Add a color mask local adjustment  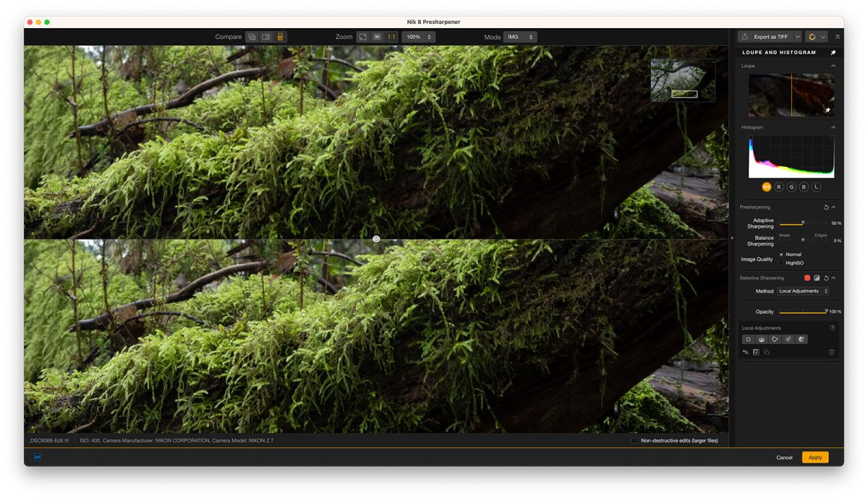pos(801,340)
